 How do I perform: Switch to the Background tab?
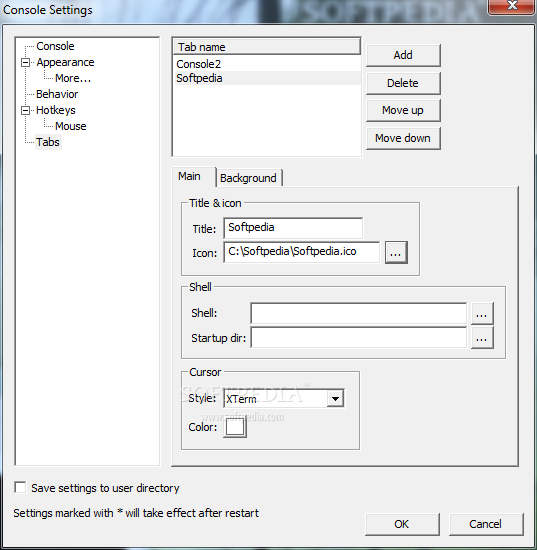(248, 178)
